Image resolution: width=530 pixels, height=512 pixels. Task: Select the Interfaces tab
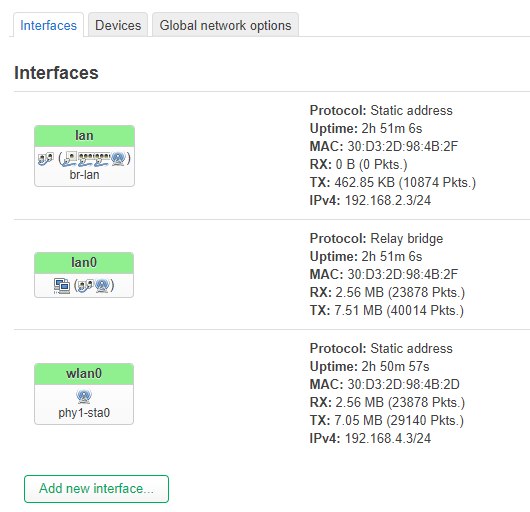48,25
